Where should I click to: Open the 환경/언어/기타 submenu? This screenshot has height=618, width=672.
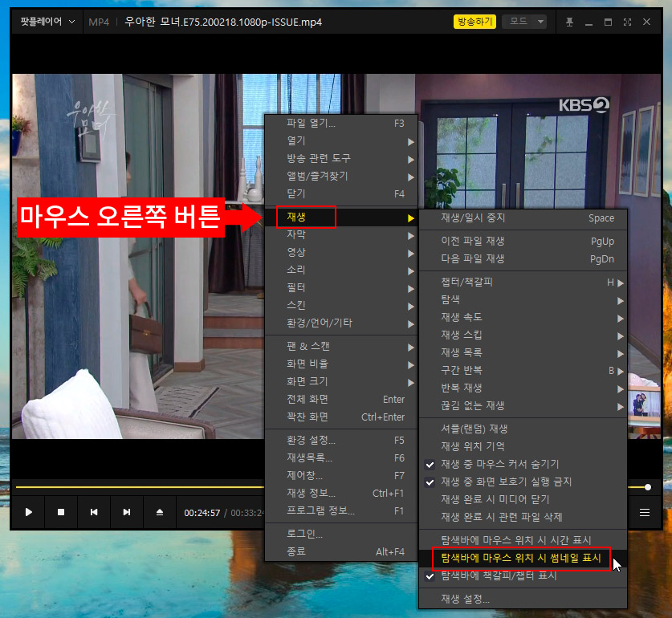341,323
